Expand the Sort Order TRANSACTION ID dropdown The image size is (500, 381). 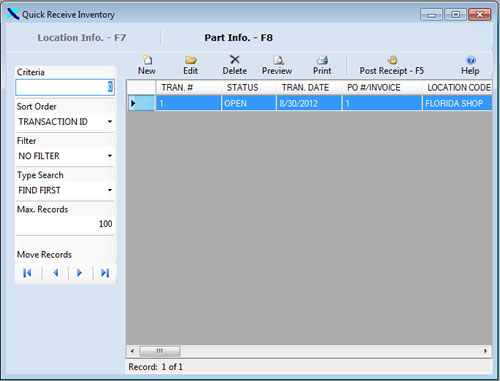pyautogui.click(x=110, y=122)
